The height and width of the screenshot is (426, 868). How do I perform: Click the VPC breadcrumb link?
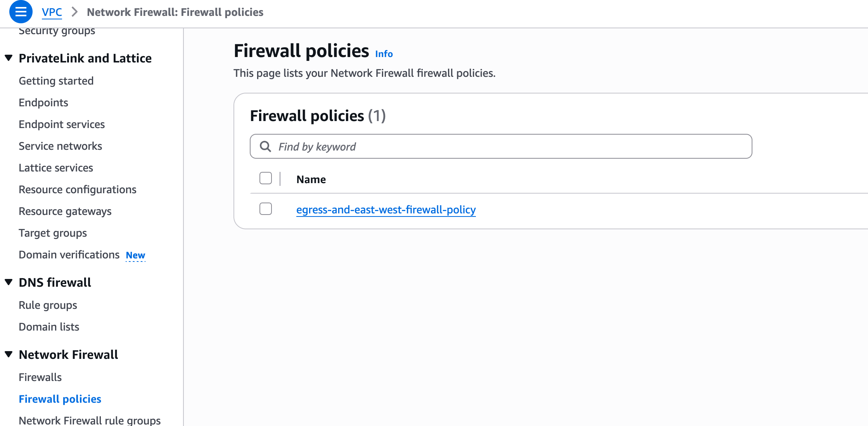click(x=52, y=12)
